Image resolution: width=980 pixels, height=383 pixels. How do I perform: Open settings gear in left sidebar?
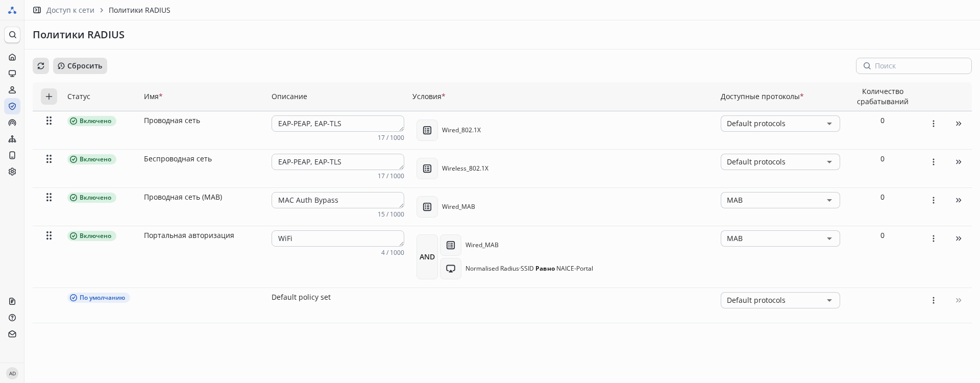[12, 172]
